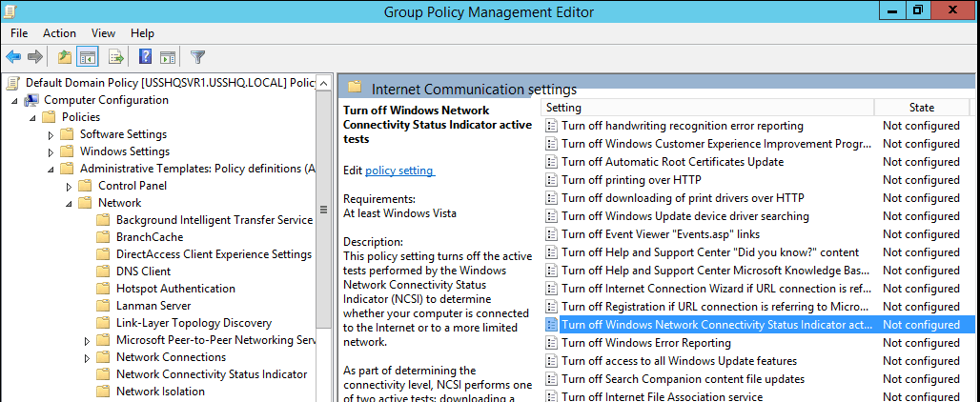Toggle the Show/Hide Action Pane icon
This screenshot has height=402, width=980.
tap(167, 57)
